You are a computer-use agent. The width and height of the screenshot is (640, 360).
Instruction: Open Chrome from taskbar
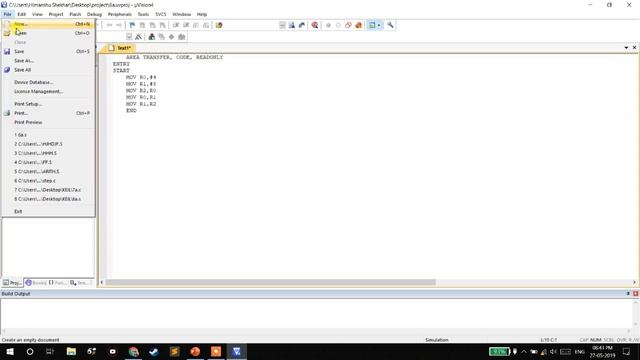coord(133,351)
